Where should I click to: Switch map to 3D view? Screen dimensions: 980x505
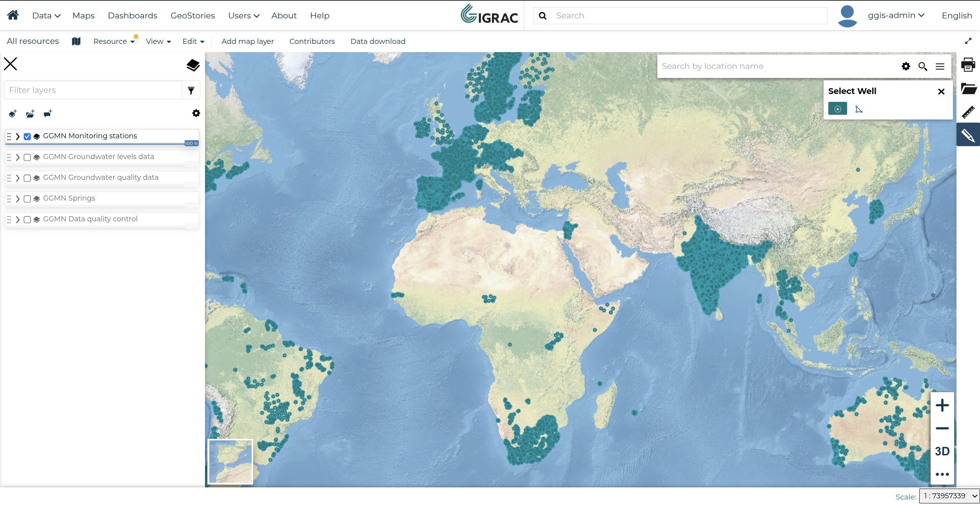942,451
